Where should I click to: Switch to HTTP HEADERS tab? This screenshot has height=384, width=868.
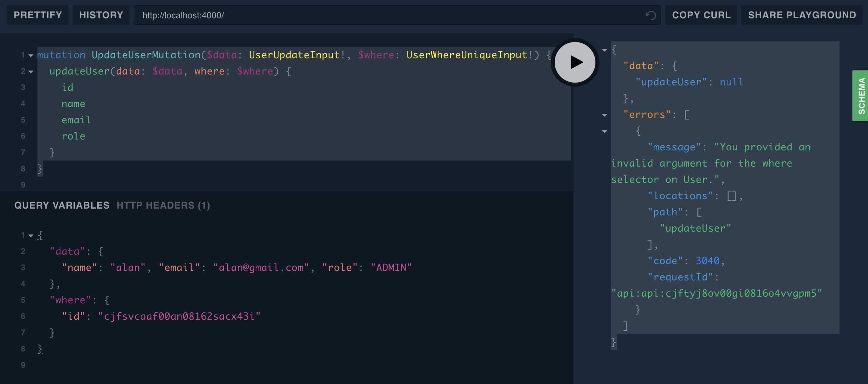coord(163,206)
